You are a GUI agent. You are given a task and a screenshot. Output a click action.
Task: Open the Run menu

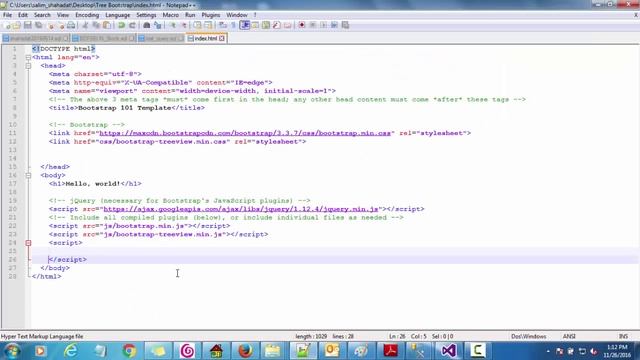tap(190, 15)
